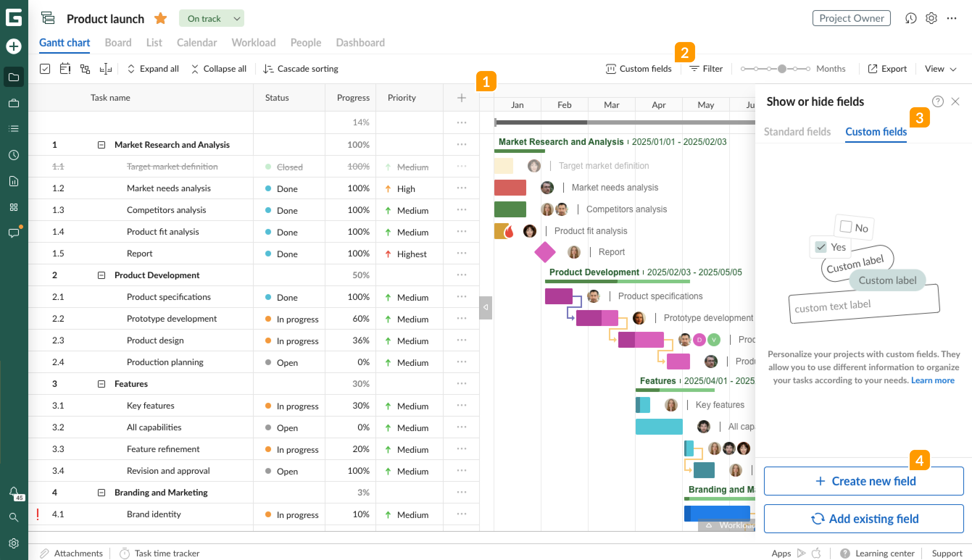Click the GanttPRO logo icon
972x560 pixels.
tap(14, 18)
